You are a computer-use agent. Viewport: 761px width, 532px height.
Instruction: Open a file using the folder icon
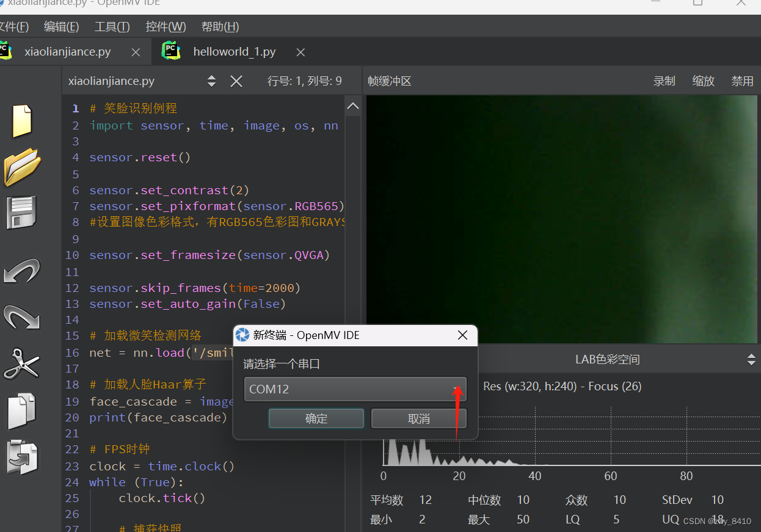(x=21, y=167)
